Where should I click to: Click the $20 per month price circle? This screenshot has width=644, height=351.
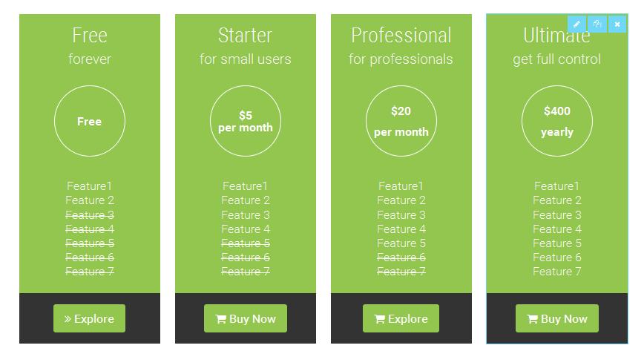click(401, 121)
